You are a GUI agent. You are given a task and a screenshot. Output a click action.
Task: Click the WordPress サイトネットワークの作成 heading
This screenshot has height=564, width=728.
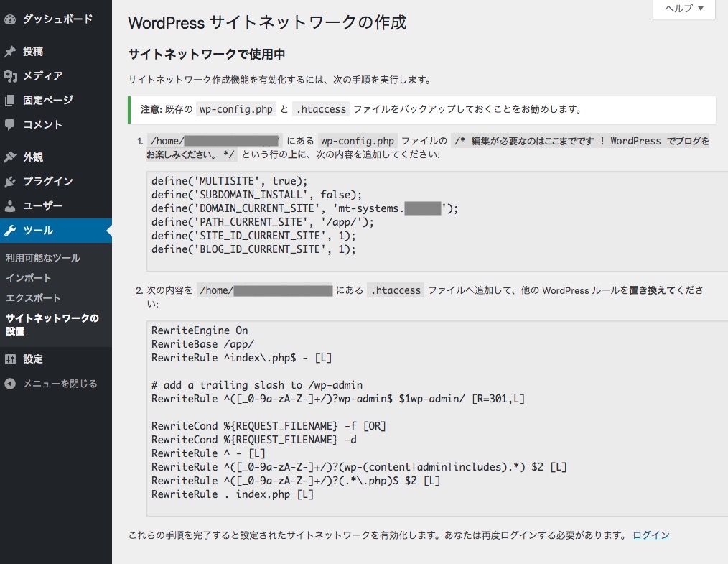pyautogui.click(x=267, y=23)
